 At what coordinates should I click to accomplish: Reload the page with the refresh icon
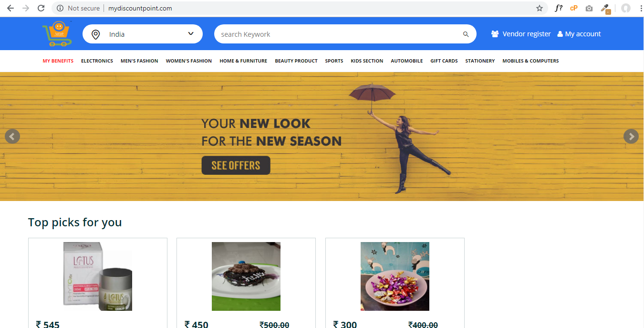pyautogui.click(x=41, y=8)
